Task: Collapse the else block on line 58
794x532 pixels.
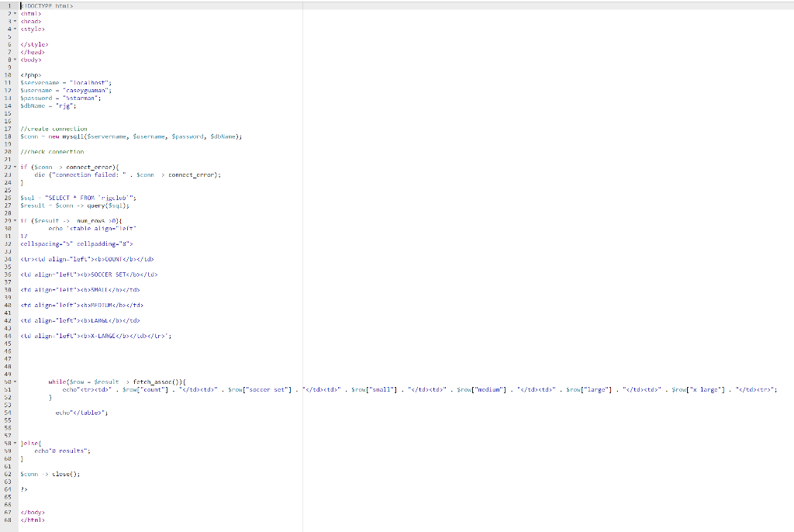Action: 15,444
